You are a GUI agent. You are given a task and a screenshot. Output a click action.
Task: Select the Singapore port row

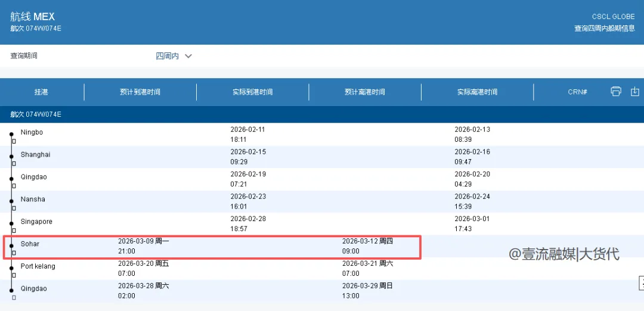tap(322, 224)
